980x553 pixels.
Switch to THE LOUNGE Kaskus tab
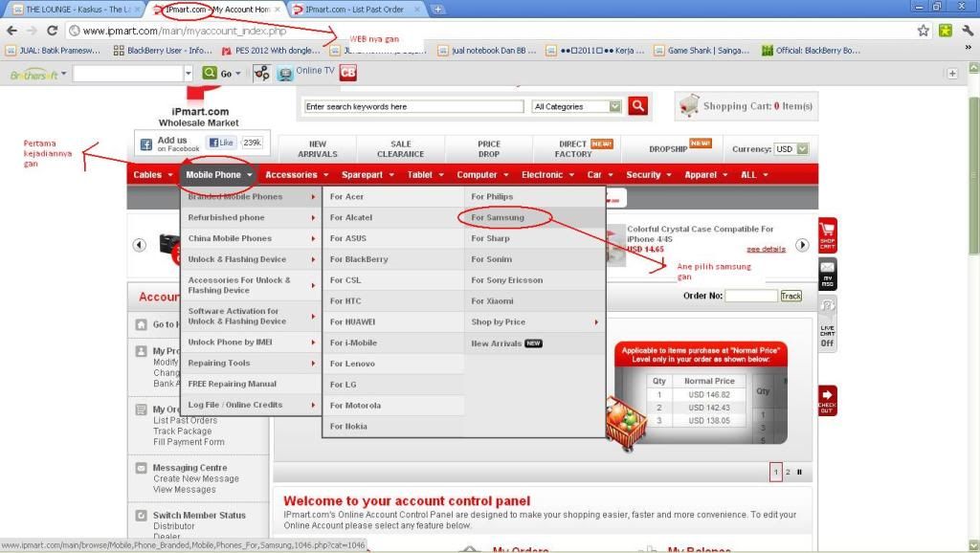point(77,10)
